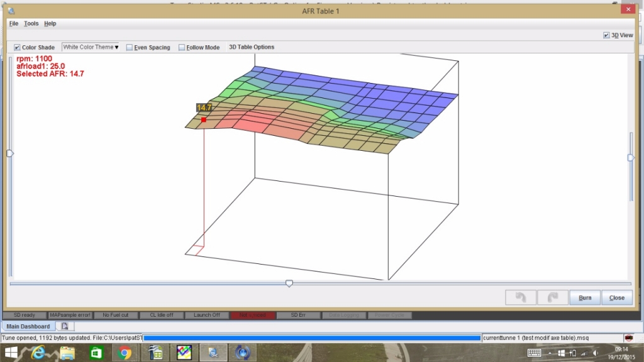Open File Explorer from taskbar
The width and height of the screenshot is (644, 362).
pyautogui.click(x=67, y=353)
